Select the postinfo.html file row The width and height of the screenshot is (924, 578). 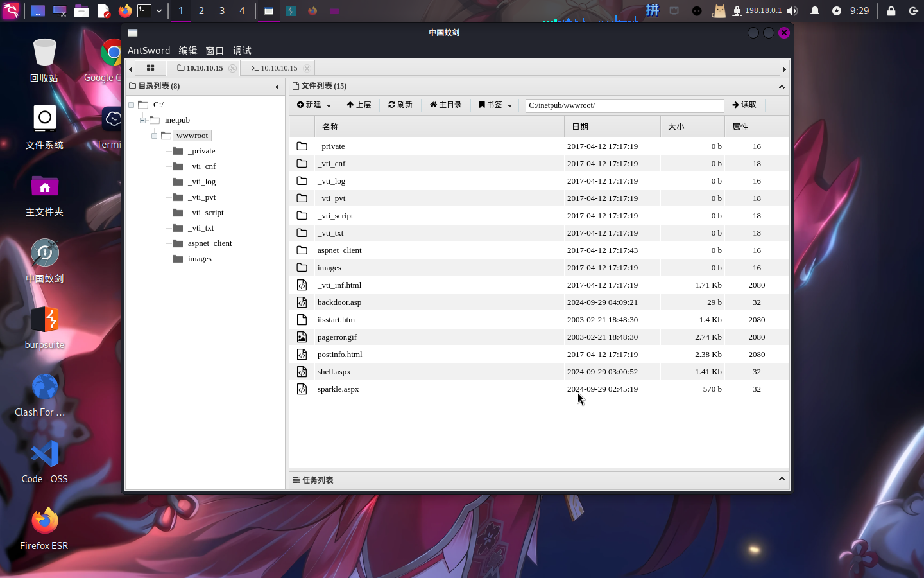click(539, 355)
